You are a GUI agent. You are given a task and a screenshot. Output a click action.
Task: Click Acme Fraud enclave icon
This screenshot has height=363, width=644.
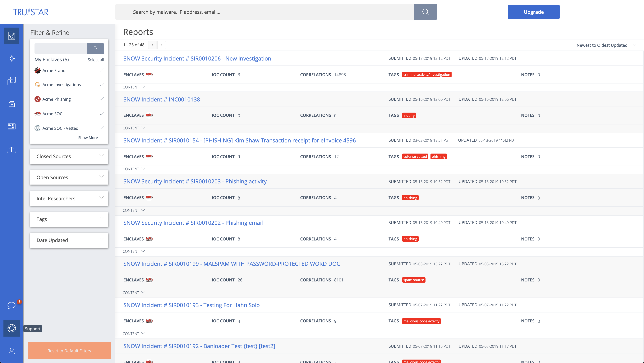tap(38, 70)
